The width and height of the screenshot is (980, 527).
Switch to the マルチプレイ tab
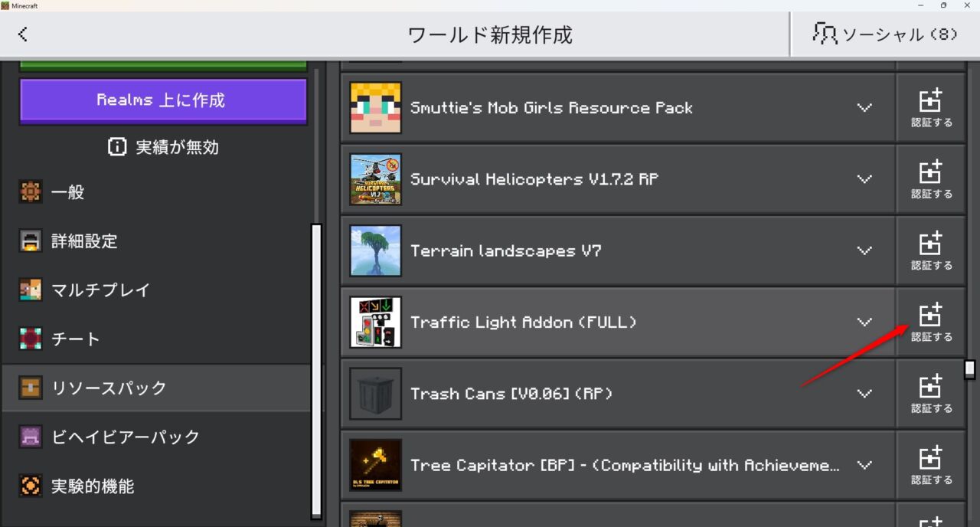[156, 290]
